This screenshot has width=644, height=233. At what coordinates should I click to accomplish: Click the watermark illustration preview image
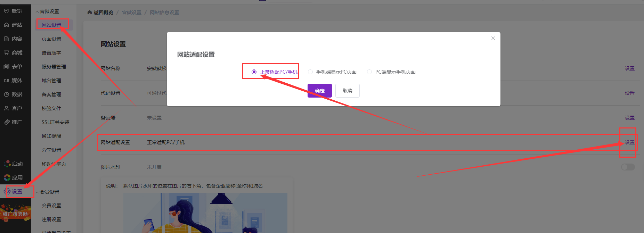205,213
